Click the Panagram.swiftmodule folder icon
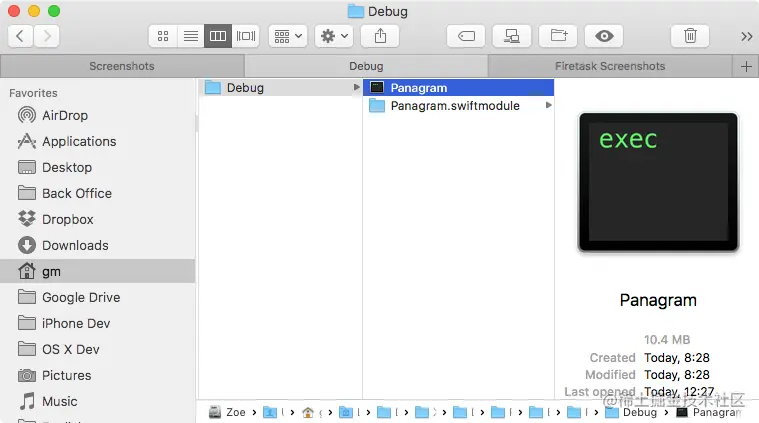The width and height of the screenshot is (759, 423). click(x=377, y=106)
